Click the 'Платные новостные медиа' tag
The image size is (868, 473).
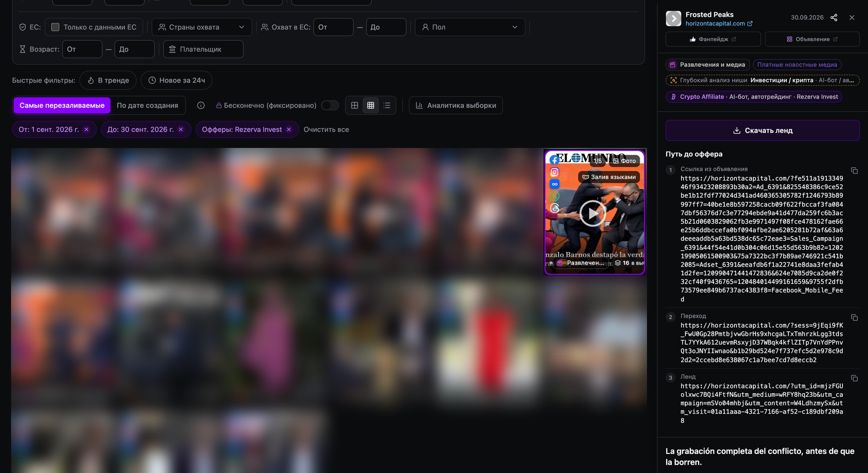797,65
